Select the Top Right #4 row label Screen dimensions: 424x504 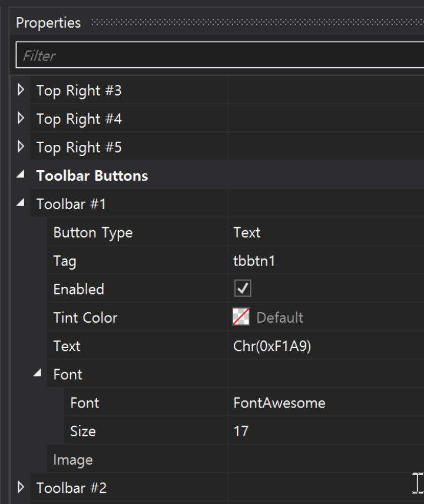pos(79,119)
